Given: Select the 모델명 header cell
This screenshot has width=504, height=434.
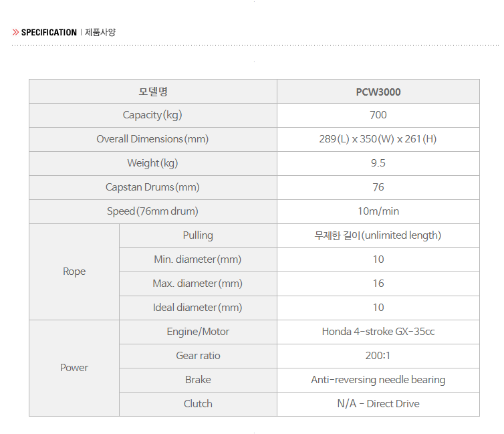Looking at the screenshot, I should coord(153,92).
